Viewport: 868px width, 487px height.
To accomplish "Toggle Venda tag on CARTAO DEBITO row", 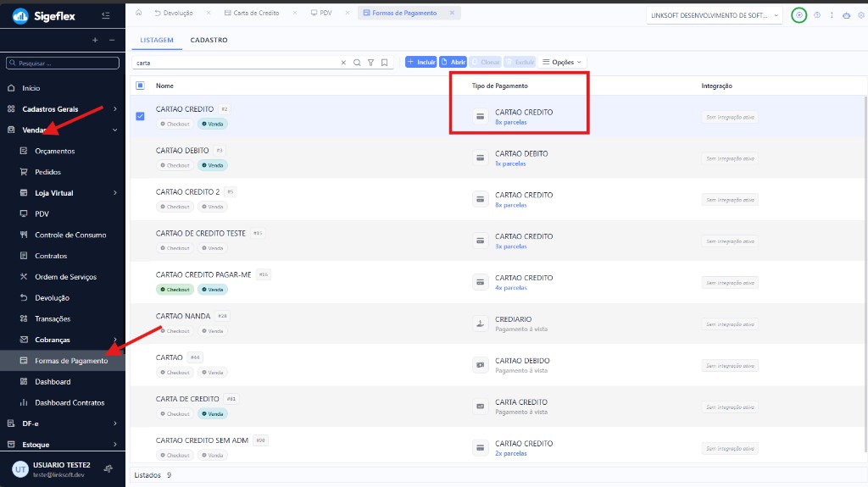I will (x=213, y=165).
